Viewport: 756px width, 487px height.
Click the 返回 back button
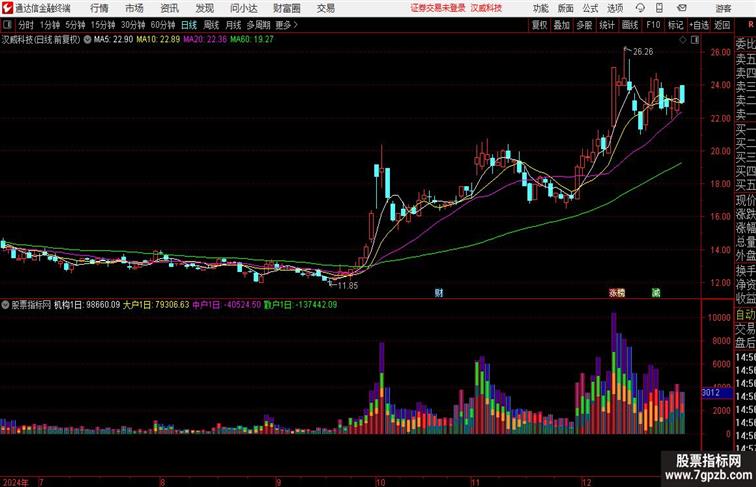(x=722, y=25)
